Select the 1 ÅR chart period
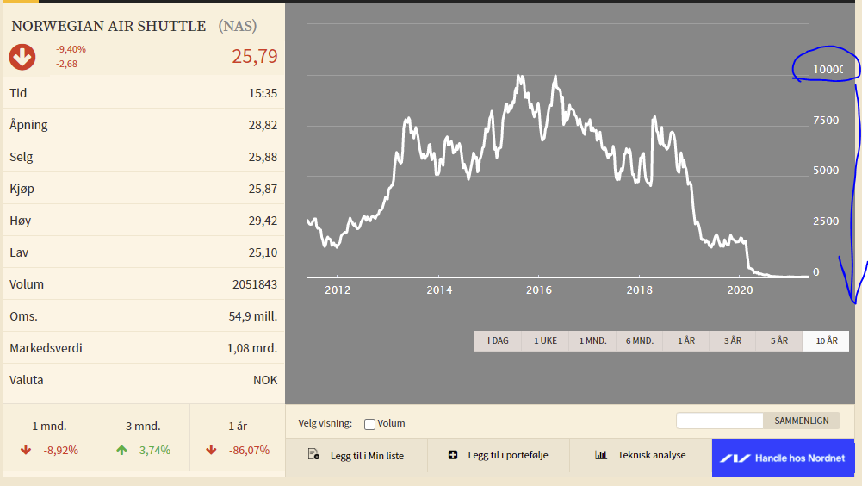This screenshot has height=486, width=868. tap(685, 341)
